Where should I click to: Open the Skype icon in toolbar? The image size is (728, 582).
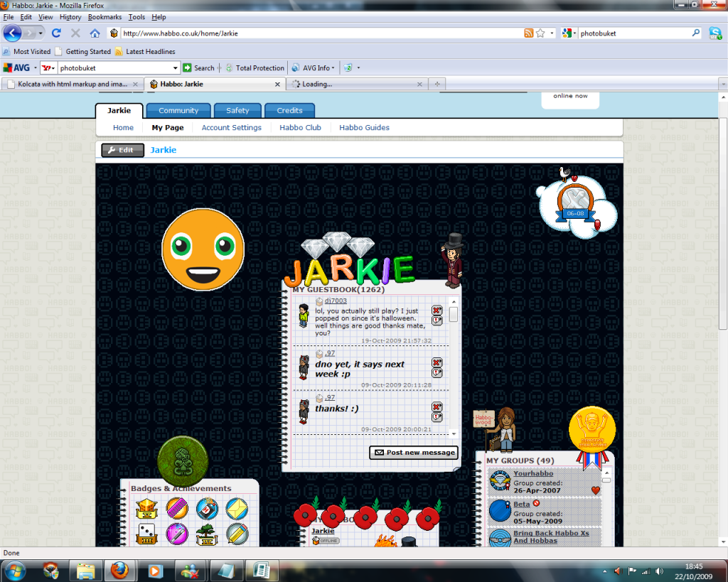[x=715, y=33]
